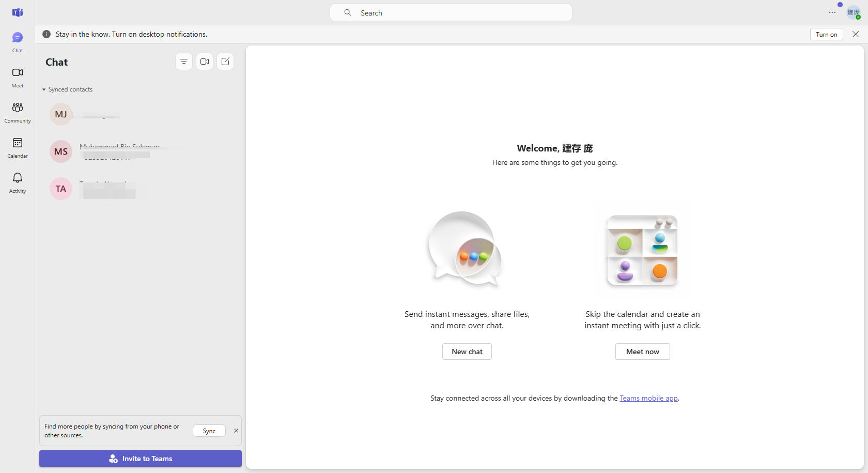The width and height of the screenshot is (868, 473).
Task: Open the Calendar from the sidebar
Action: click(x=17, y=147)
